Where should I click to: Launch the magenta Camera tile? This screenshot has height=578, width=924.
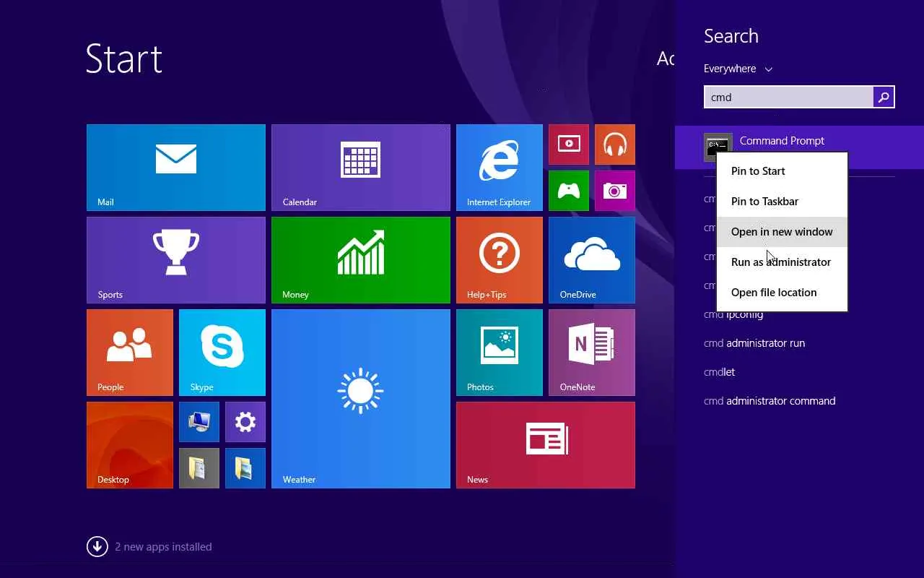tap(615, 191)
